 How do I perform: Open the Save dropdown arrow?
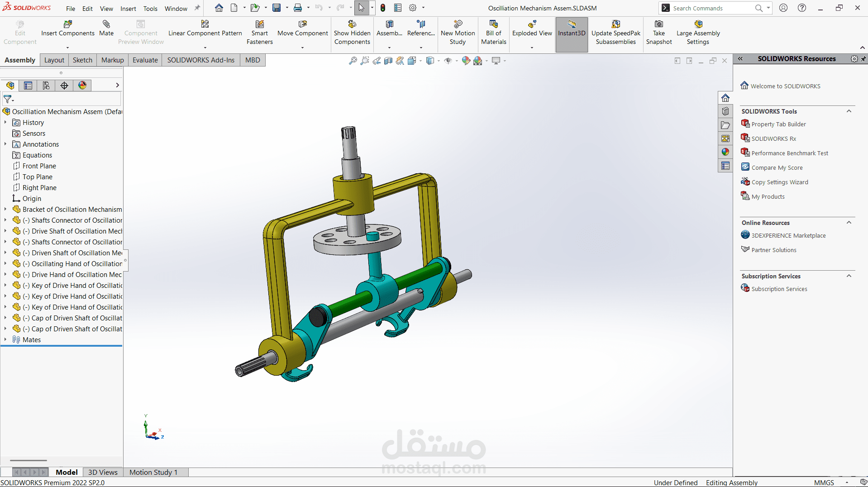pos(287,8)
